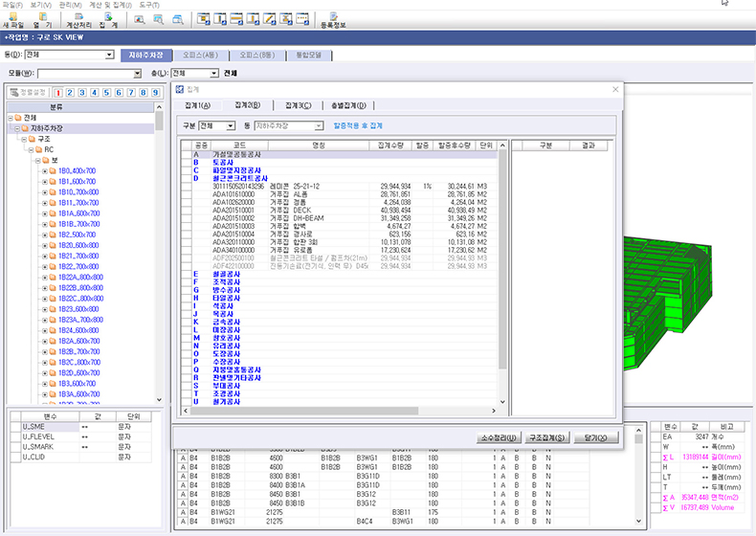Switch to the 오피스(A동) tab
Viewport: 756px width, 536px height.
[201, 56]
